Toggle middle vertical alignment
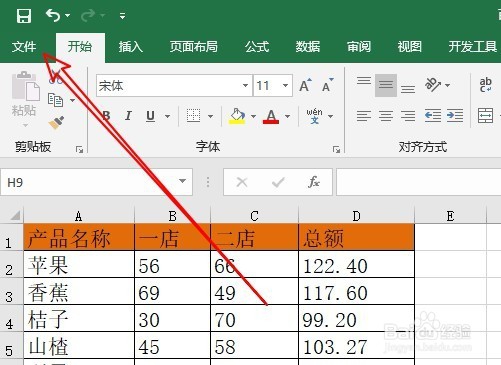Image resolution: width=501 pixels, height=365 pixels. (386, 85)
